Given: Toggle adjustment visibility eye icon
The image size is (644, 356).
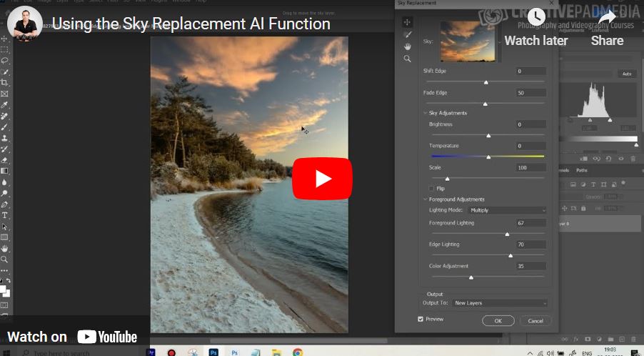Looking at the screenshot, I should click(x=621, y=159).
